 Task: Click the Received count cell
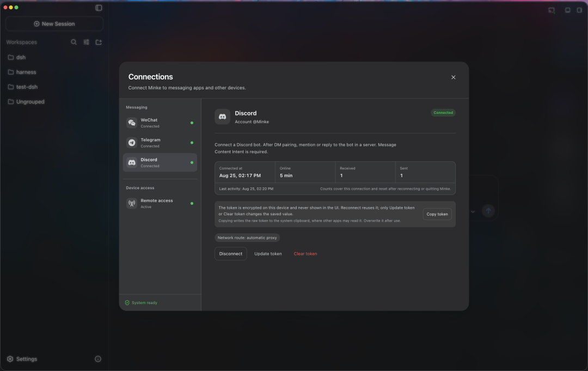[365, 172]
